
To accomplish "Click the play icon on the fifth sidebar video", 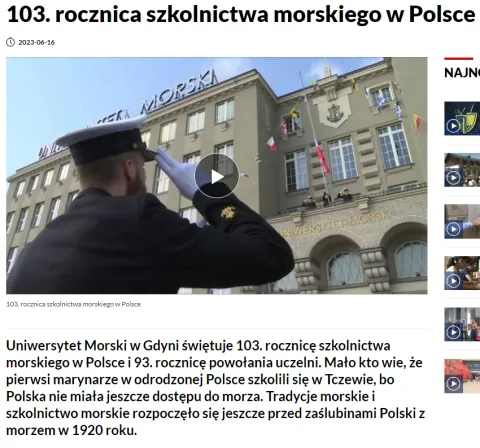I will [453, 332].
